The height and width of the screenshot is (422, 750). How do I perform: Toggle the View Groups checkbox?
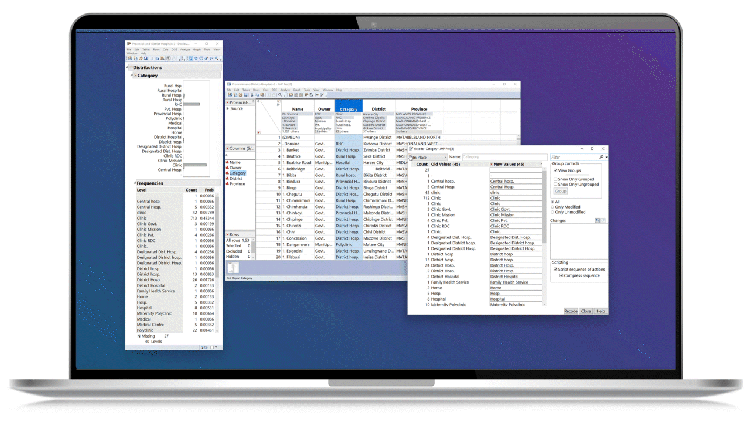(x=556, y=170)
